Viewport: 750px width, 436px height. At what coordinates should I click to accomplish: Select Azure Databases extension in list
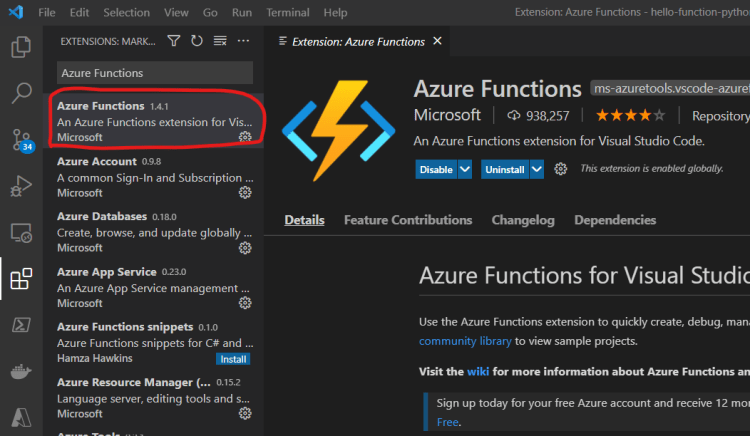coord(153,232)
